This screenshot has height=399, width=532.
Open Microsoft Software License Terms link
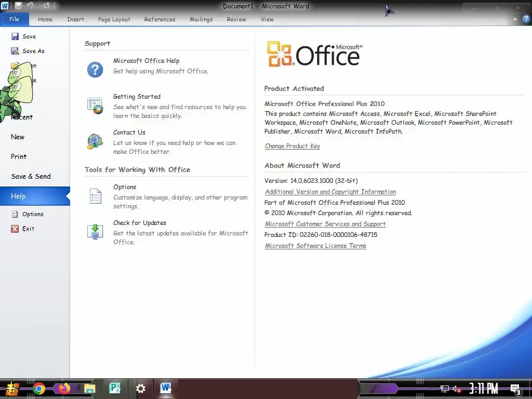pyautogui.click(x=315, y=246)
